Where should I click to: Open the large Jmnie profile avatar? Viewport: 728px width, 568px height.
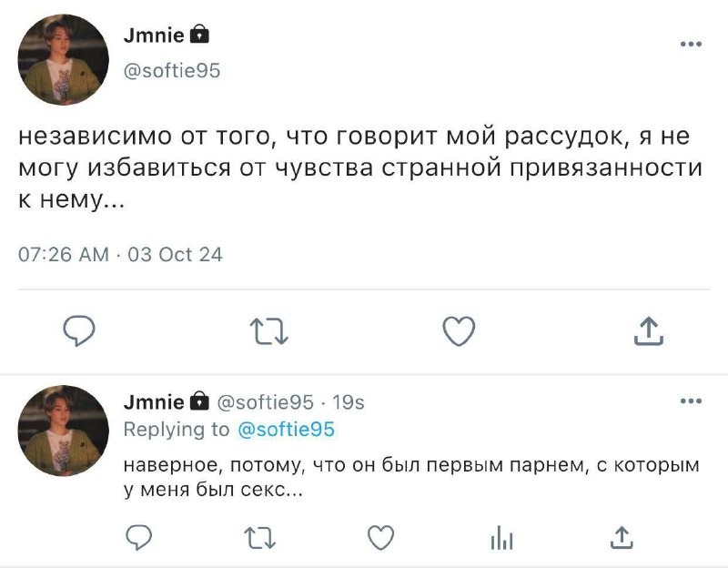pyautogui.click(x=63, y=59)
